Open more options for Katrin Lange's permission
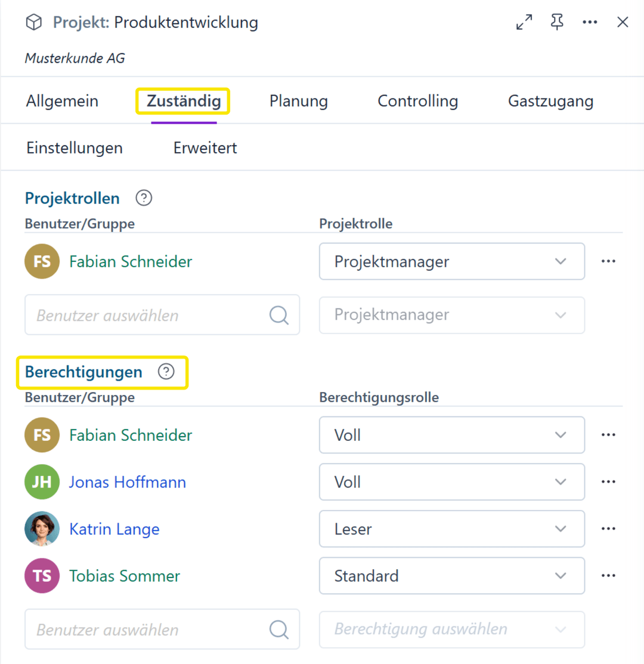Viewport: 644px width, 664px height. click(x=608, y=529)
